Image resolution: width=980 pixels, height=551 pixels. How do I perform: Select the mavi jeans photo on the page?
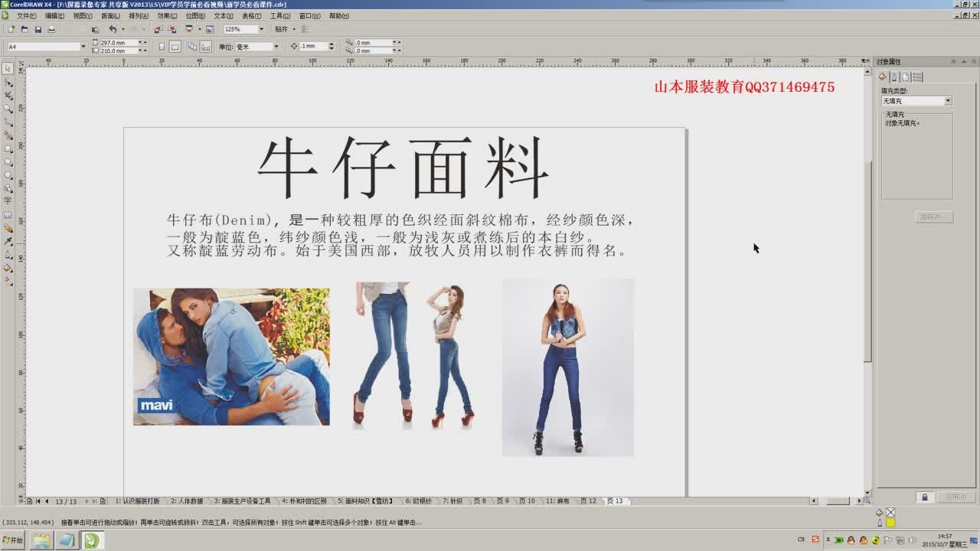coord(231,357)
